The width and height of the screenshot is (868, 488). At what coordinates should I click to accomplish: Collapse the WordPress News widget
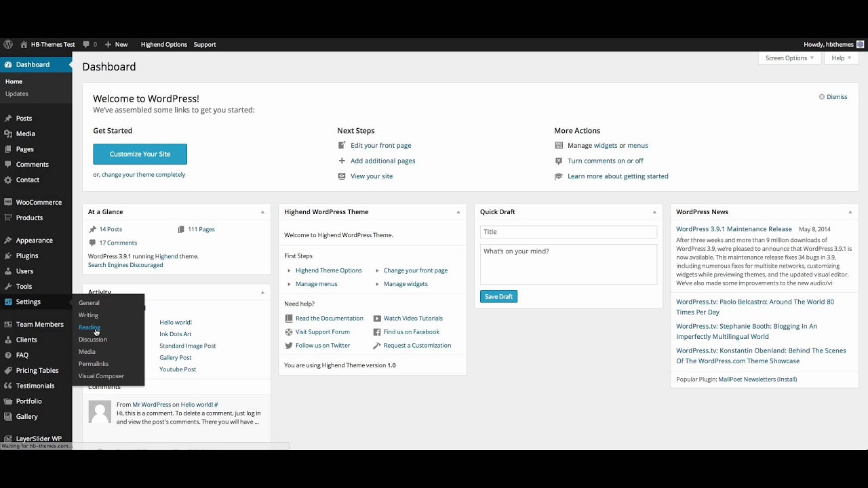point(850,212)
